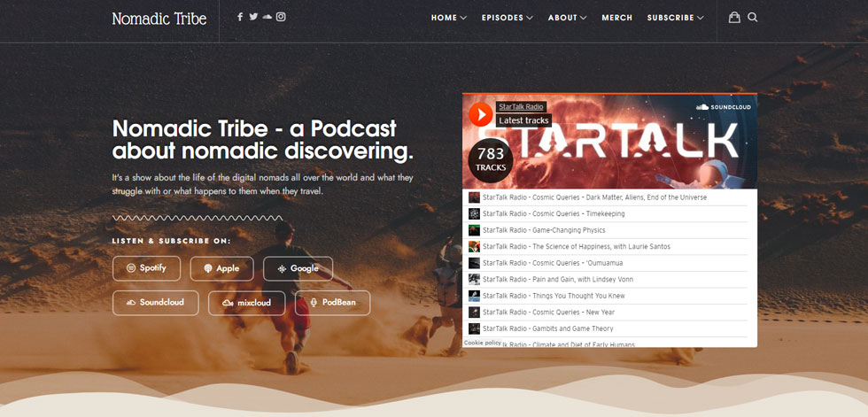Viewport: 868px width, 417px height.
Task: Play track Gambits and Game Theory
Action: (548, 328)
